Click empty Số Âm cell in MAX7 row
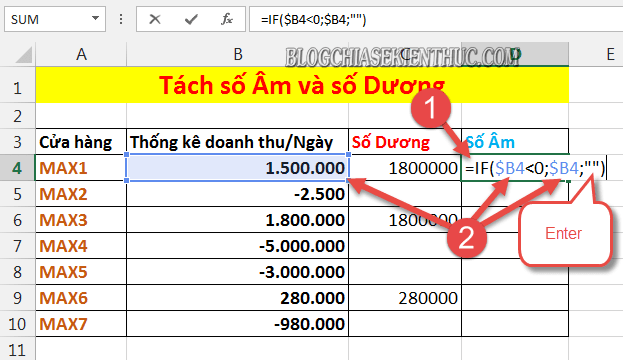This screenshot has width=623, height=360. (515, 324)
